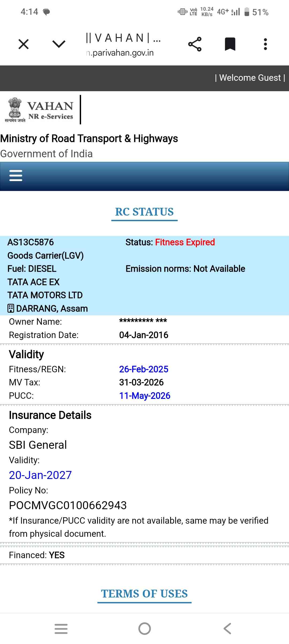Open the three-dot browser overflow menu
The height and width of the screenshot is (644, 289).
coord(265,44)
